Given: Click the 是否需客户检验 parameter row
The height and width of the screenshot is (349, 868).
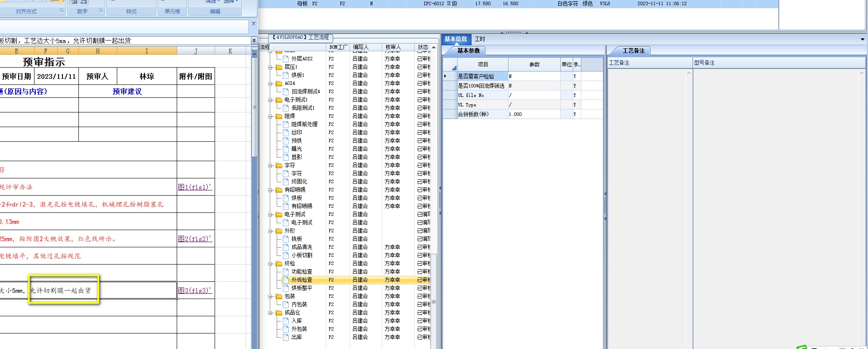Looking at the screenshot, I should [x=523, y=76].
